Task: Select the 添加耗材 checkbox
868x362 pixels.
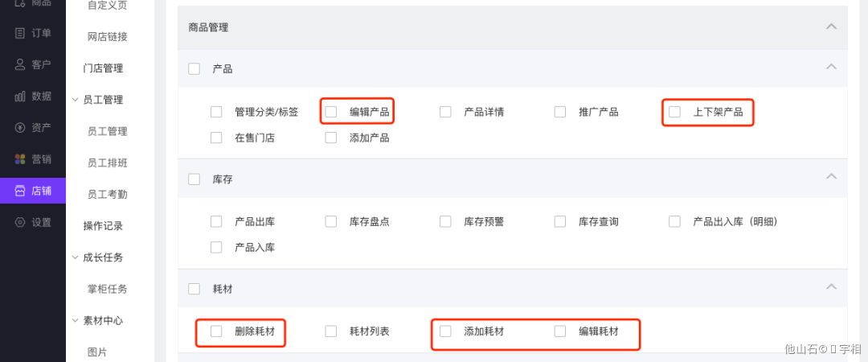Action: [x=445, y=331]
